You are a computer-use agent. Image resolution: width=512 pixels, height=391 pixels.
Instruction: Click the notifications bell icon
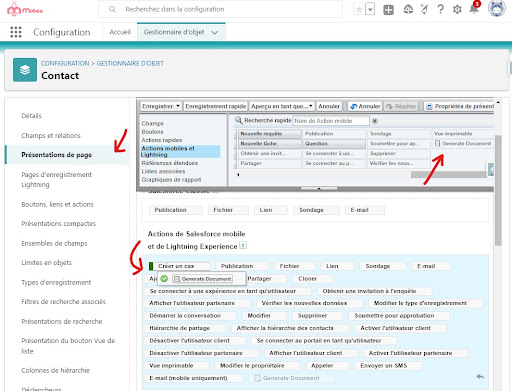[474, 9]
